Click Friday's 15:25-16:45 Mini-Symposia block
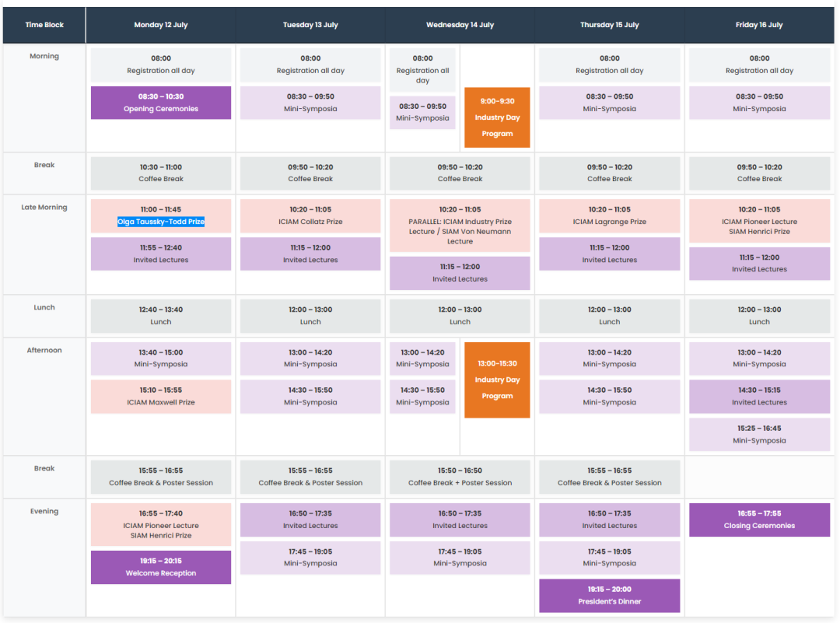 [x=759, y=435]
